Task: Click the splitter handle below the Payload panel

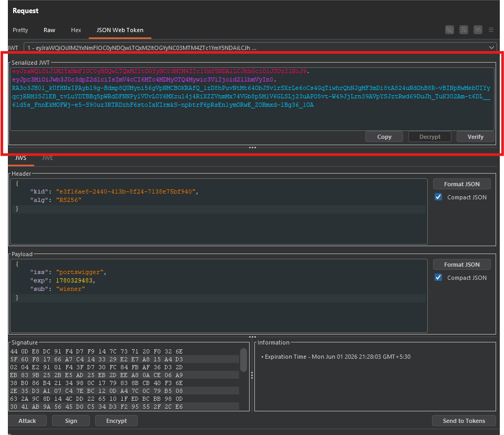Action: tap(252, 337)
